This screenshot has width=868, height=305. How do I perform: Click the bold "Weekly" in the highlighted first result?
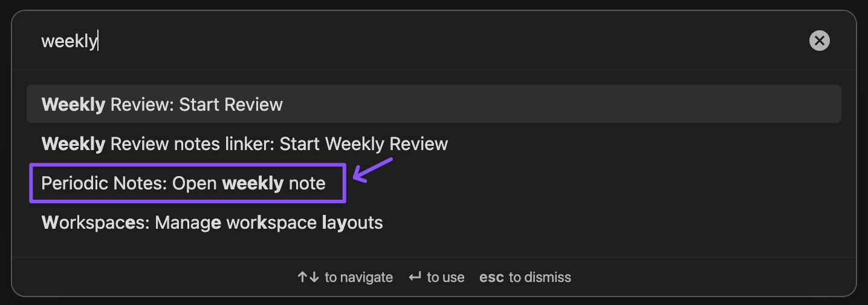click(x=73, y=104)
